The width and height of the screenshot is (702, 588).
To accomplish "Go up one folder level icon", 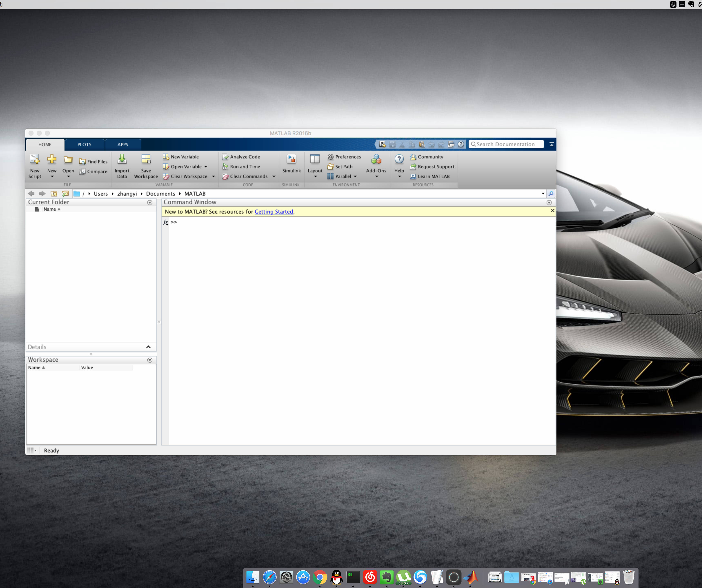I will [x=54, y=194].
